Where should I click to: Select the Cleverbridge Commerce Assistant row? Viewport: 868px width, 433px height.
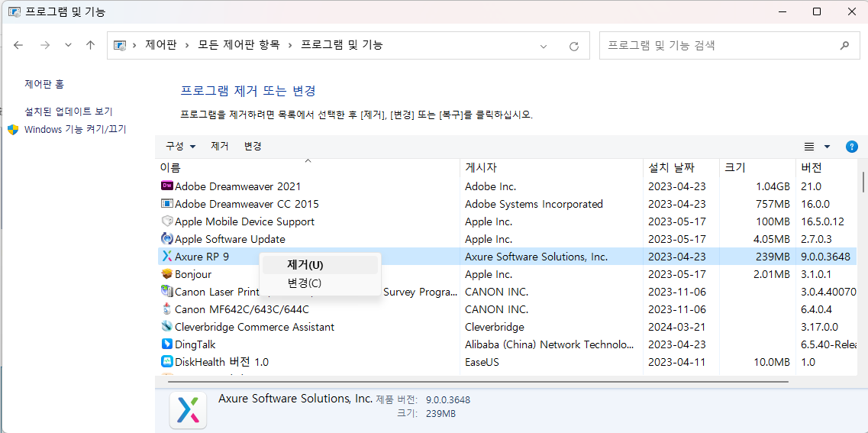506,327
